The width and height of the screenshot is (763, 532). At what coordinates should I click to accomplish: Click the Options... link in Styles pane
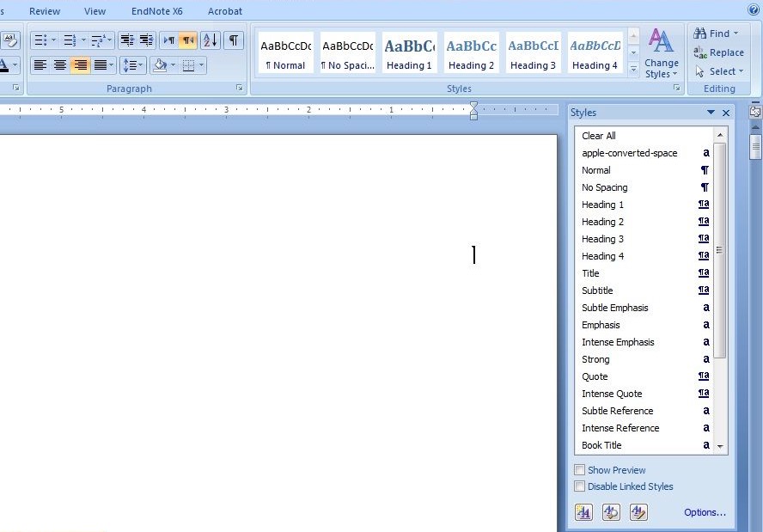tap(705, 512)
